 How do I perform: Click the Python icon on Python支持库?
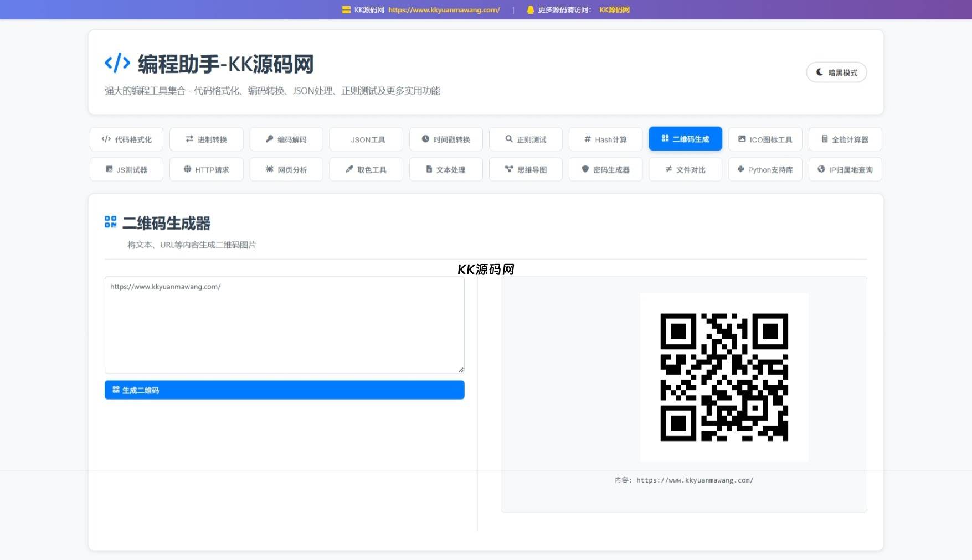coord(740,169)
